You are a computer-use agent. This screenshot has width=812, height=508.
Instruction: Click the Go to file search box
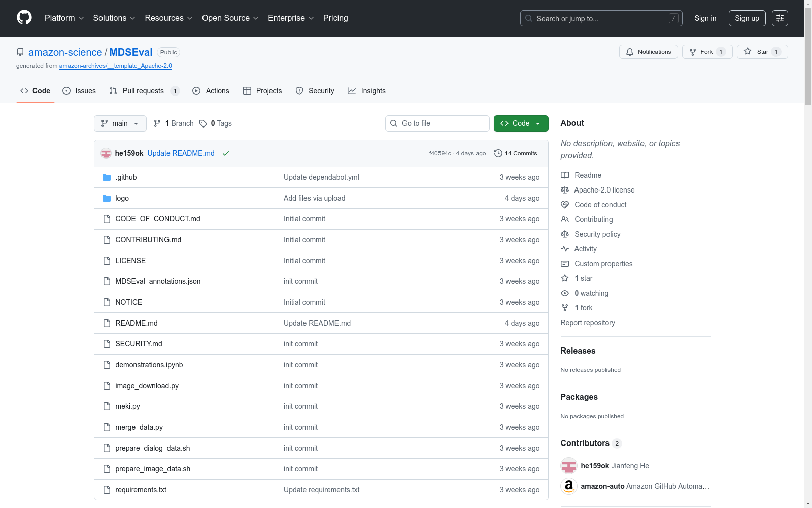click(437, 123)
